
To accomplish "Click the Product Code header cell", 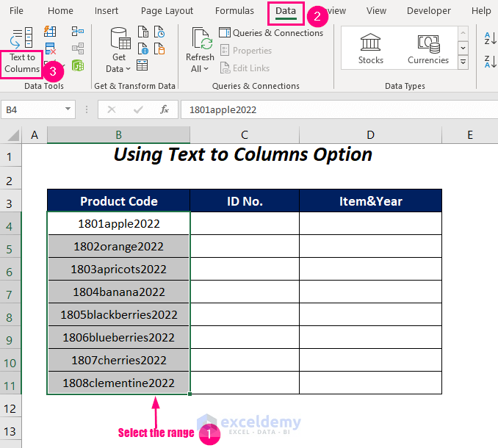I will point(118,201).
